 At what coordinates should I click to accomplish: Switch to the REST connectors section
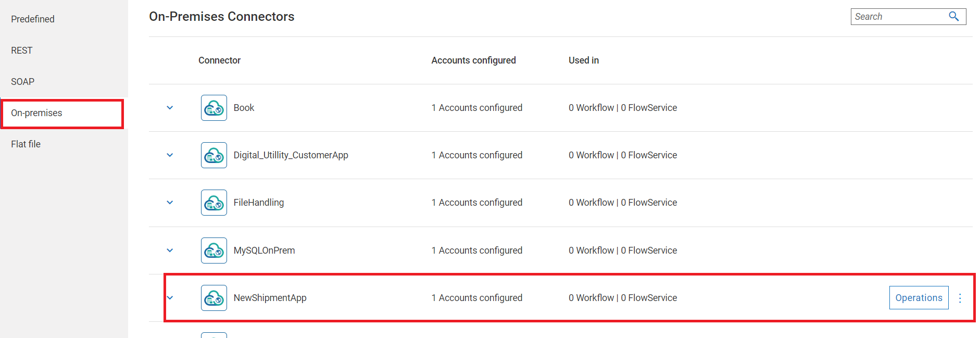click(21, 50)
